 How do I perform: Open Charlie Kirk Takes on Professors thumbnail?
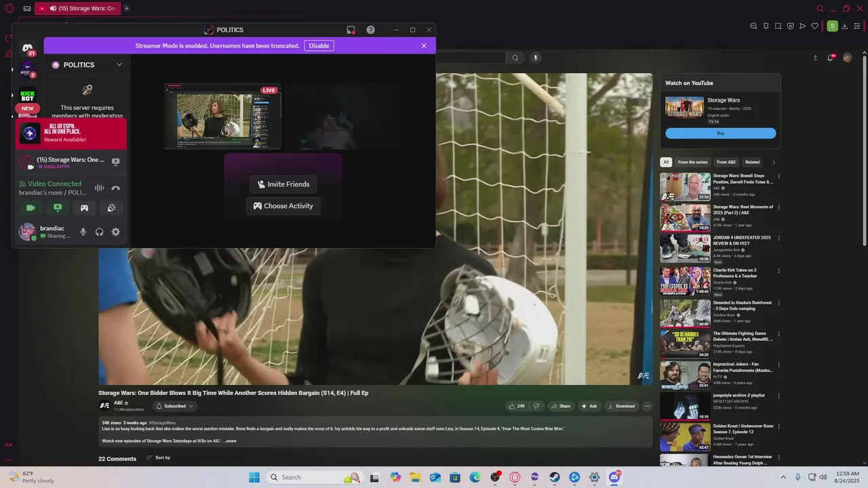click(x=685, y=281)
